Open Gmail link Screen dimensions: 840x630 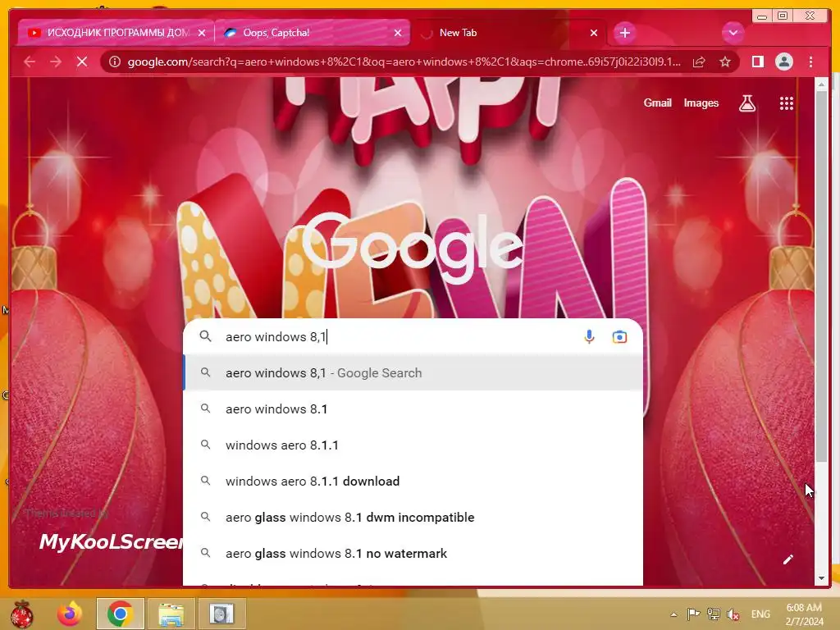657,103
